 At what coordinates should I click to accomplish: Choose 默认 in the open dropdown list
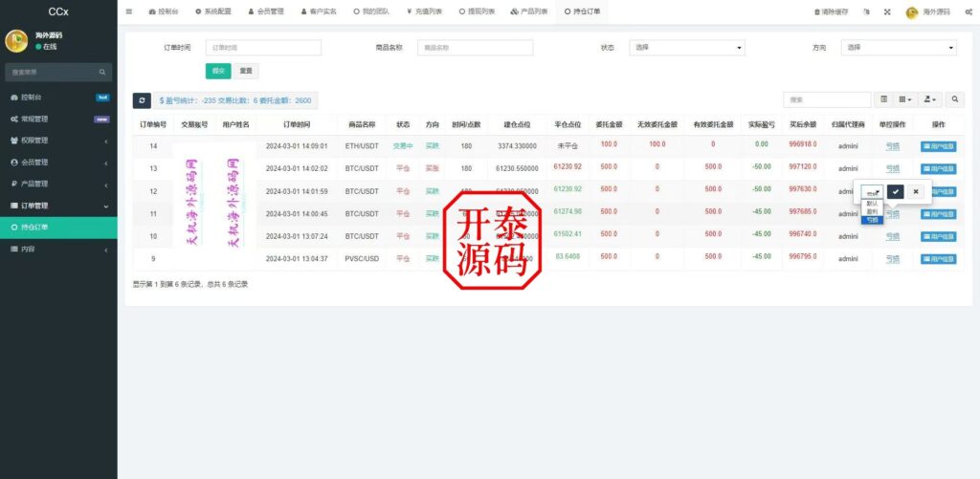pos(872,204)
